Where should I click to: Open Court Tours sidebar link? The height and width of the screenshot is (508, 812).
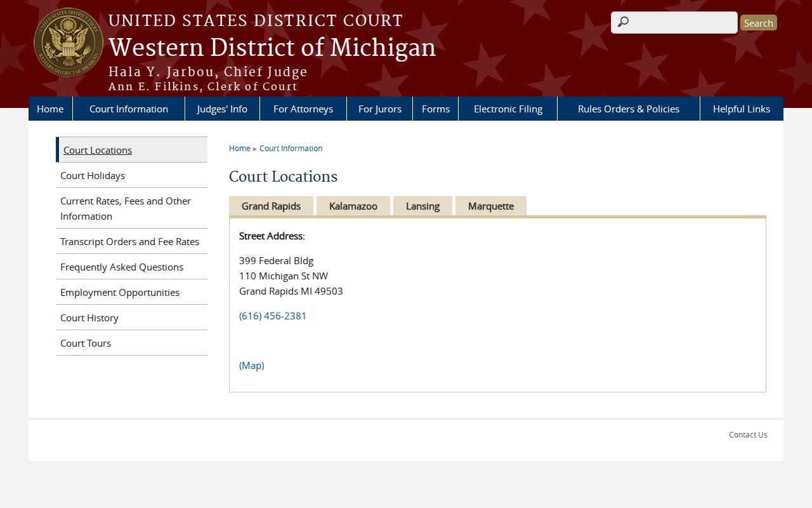[132, 343]
